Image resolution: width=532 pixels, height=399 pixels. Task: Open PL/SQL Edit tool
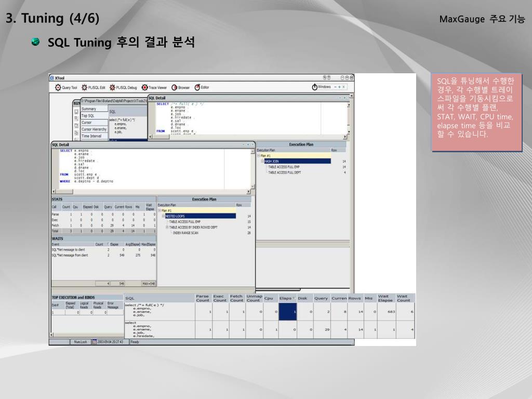click(x=94, y=87)
